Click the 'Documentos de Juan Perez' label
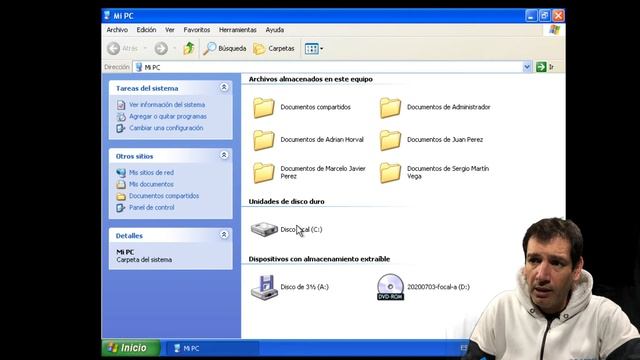 (445, 140)
